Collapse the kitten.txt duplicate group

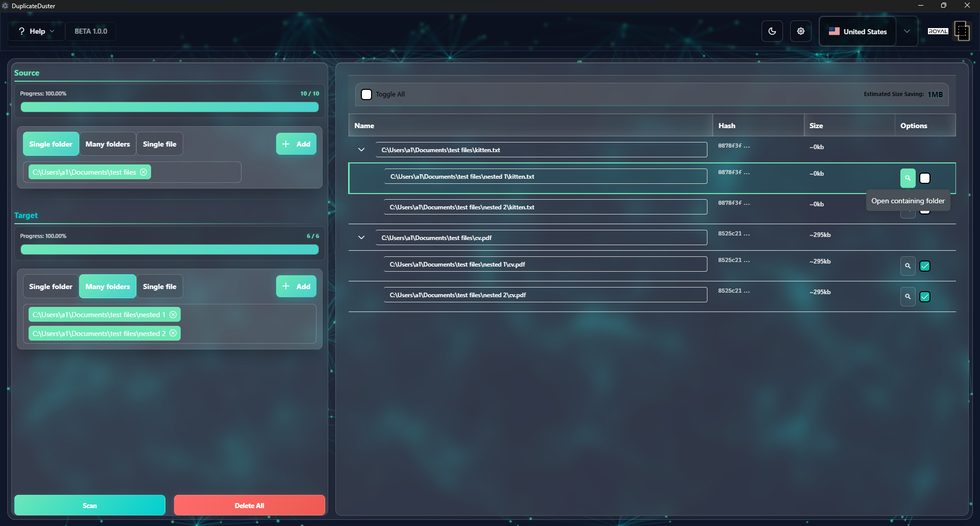click(x=361, y=149)
